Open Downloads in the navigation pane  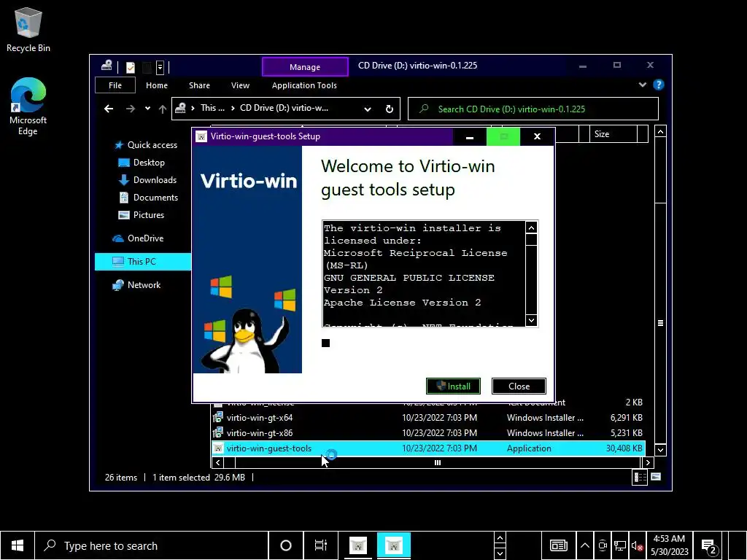[x=147, y=180]
